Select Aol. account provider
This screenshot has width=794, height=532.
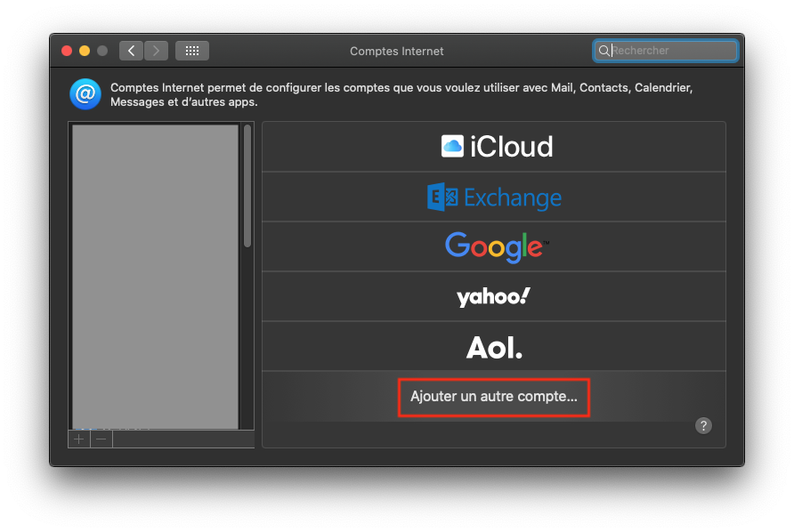494,346
